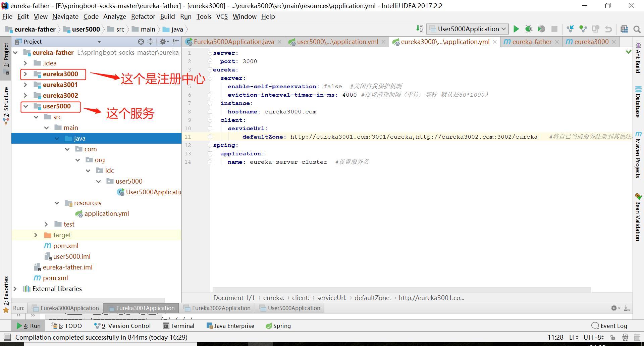Click the Run panel hide download-arrow icon
644x346 pixels.
tap(627, 308)
